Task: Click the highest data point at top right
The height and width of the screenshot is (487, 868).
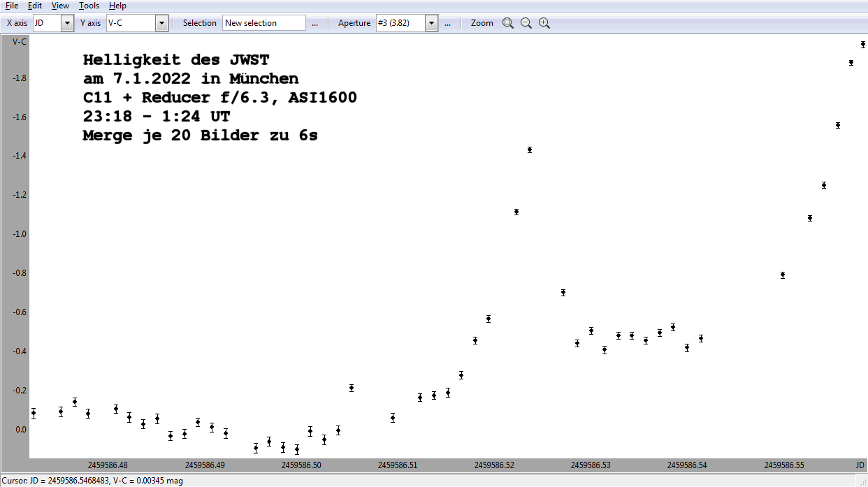Action: pos(863,45)
